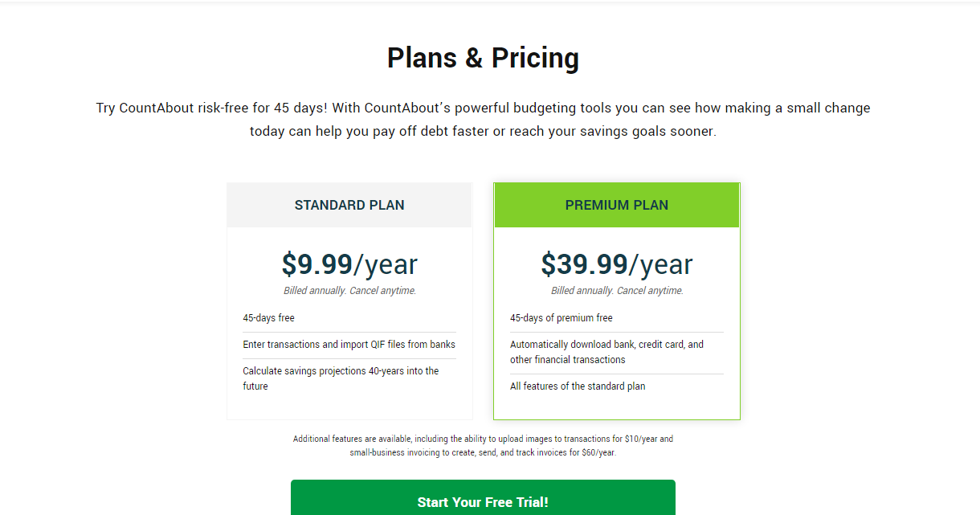Select the Standard Plan header
This screenshot has height=515, width=980.
tap(349, 205)
